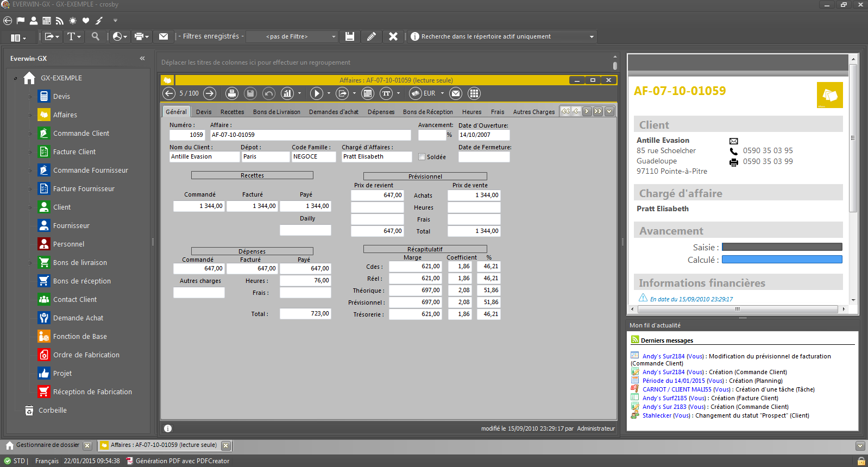Open the RSS feed icon in quick bar
868x467 pixels.
60,21
